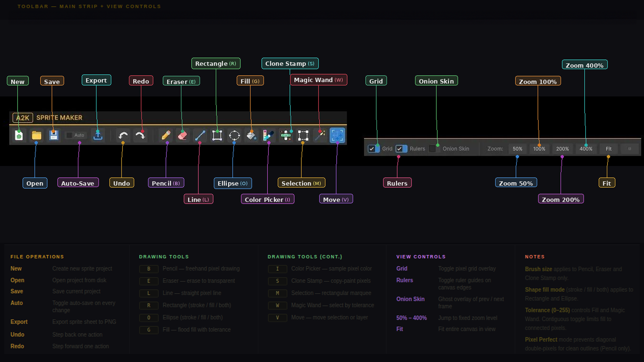The image size is (644, 362).
Task: Uncheck the Grid checkbox
Action: pos(372,149)
